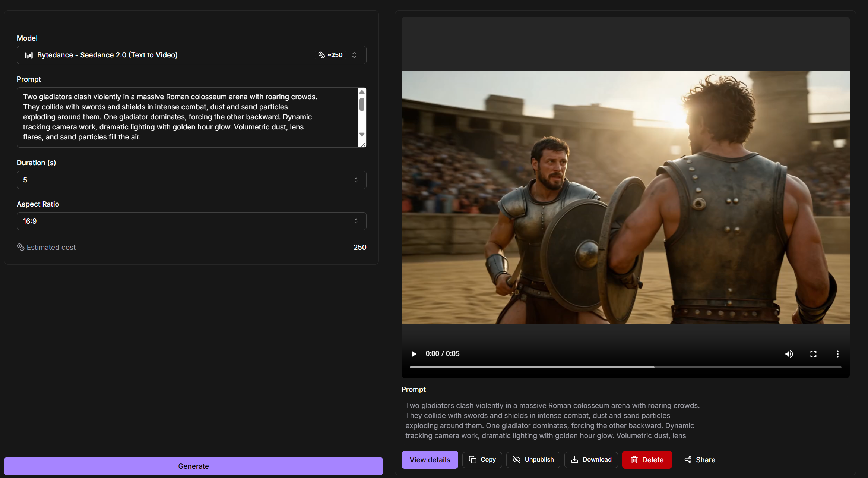
Task: Click View details button
Action: pos(430,460)
